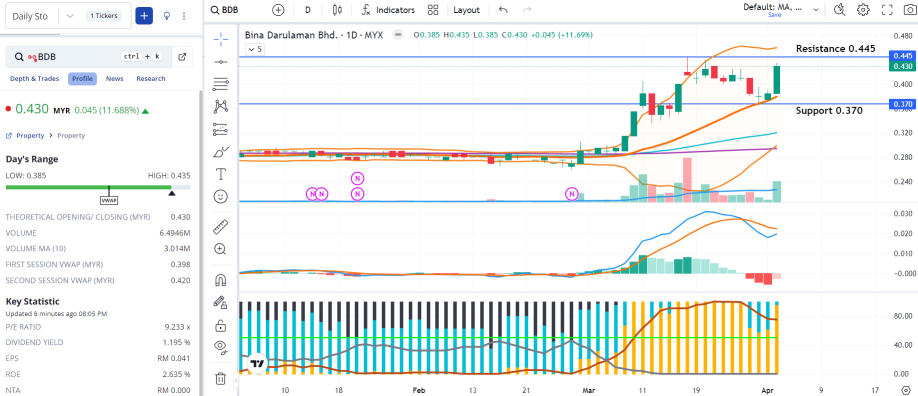Click the VOLUME value 6.4946M
918x396 pixels.
pos(174,233)
